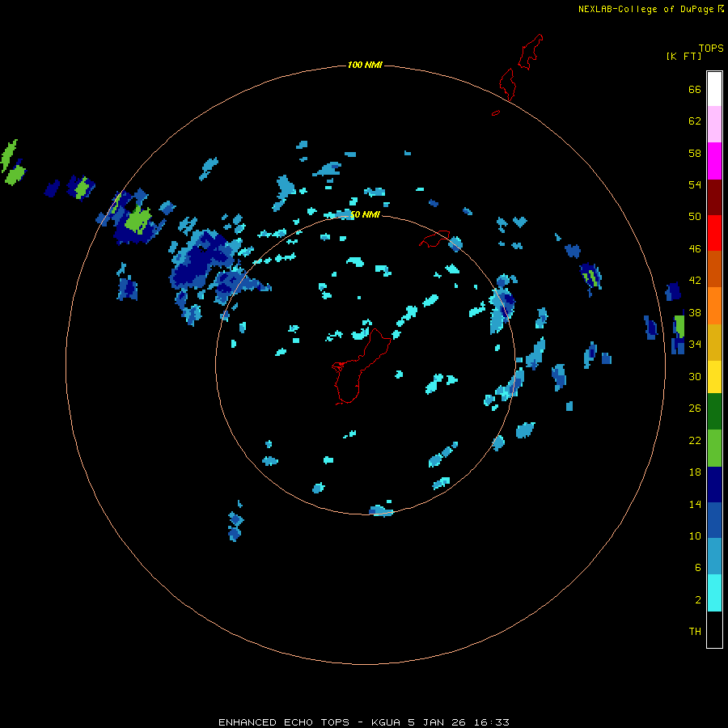728x728 pixels.
Task: Click the 100 NMI range ring label
Action: pos(365,65)
